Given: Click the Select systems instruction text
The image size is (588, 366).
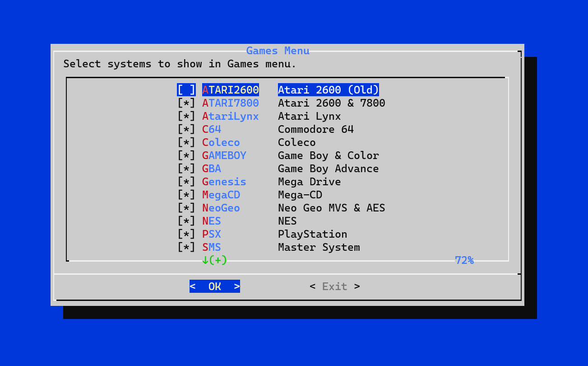Looking at the screenshot, I should tap(180, 64).
